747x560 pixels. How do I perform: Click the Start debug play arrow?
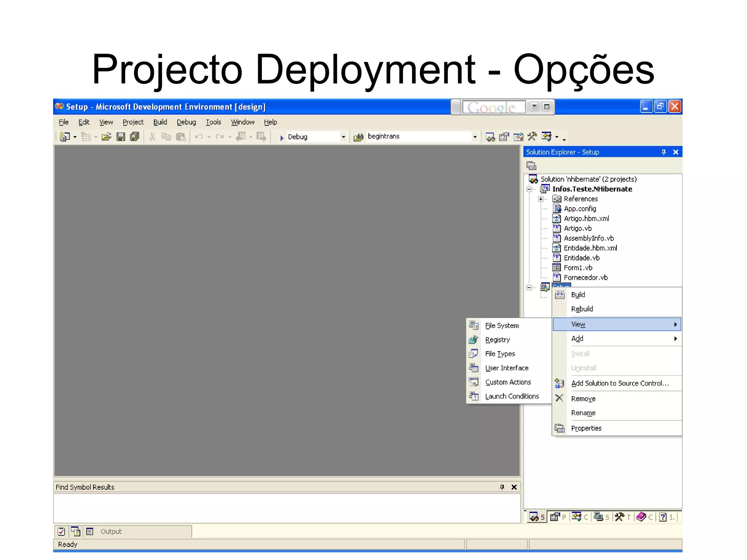[282, 138]
